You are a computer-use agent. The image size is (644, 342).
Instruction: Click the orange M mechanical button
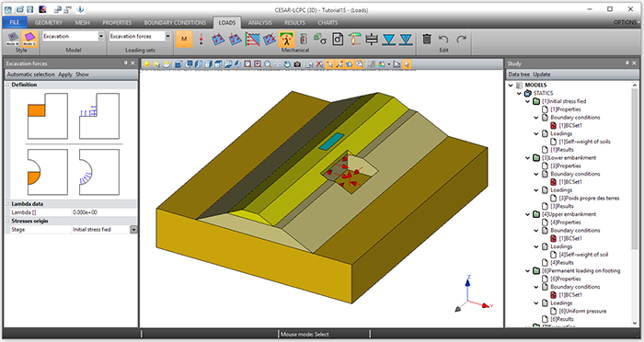coord(184,39)
